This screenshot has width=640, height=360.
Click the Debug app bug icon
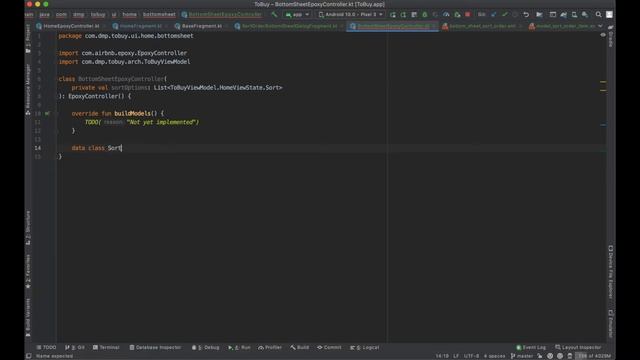[424, 15]
